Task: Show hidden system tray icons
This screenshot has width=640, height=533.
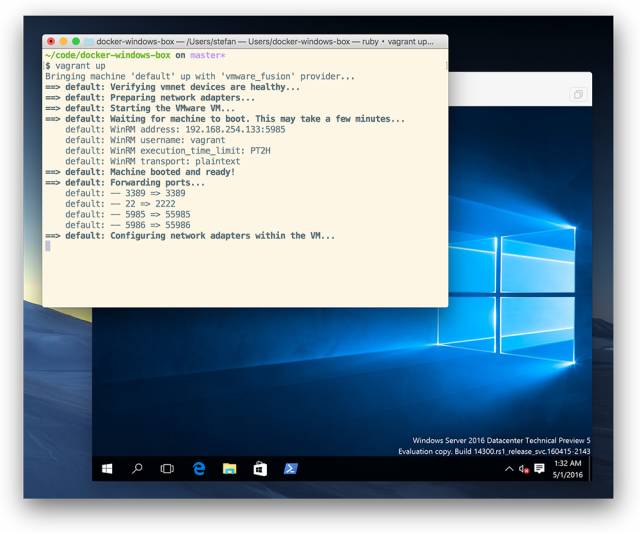Action: coord(509,469)
